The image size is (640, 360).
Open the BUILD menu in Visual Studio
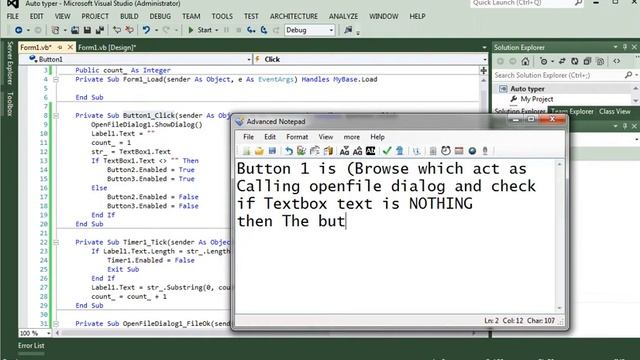(x=129, y=16)
